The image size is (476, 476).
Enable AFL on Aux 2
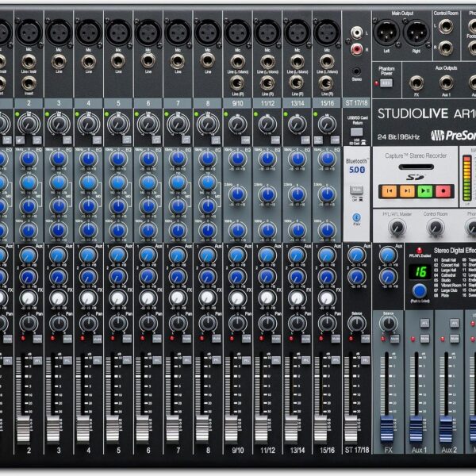click(x=455, y=324)
